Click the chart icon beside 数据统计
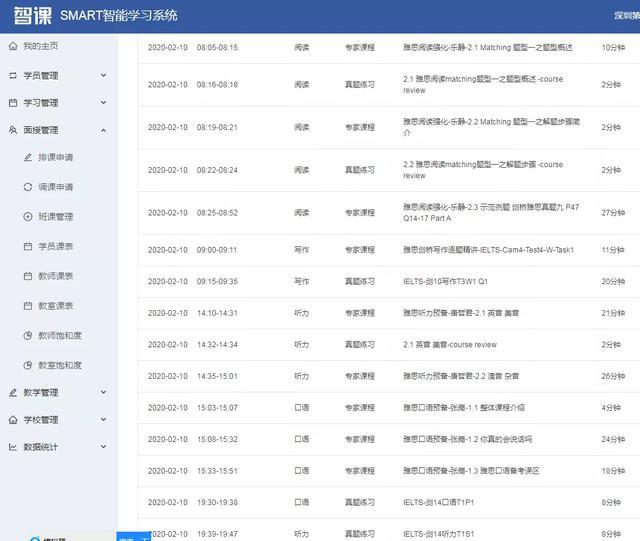Screen dimensions: 640x541 coord(12,447)
